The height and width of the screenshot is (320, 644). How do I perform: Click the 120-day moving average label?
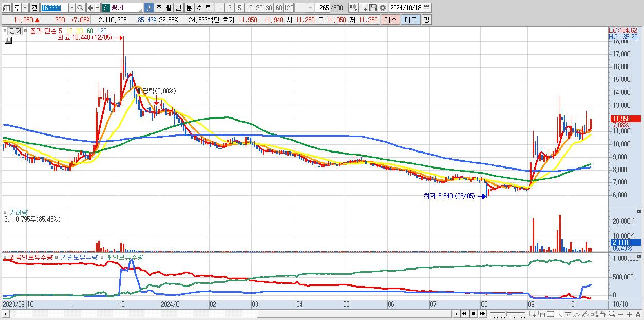tap(102, 31)
